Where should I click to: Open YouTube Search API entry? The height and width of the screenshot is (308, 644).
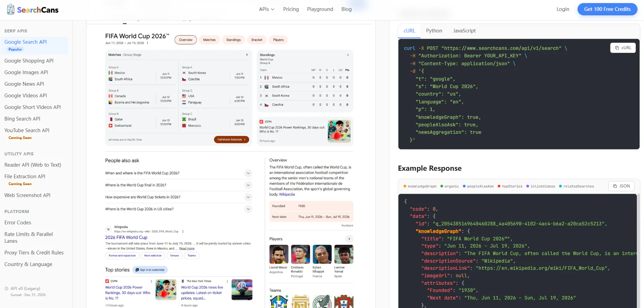click(27, 130)
